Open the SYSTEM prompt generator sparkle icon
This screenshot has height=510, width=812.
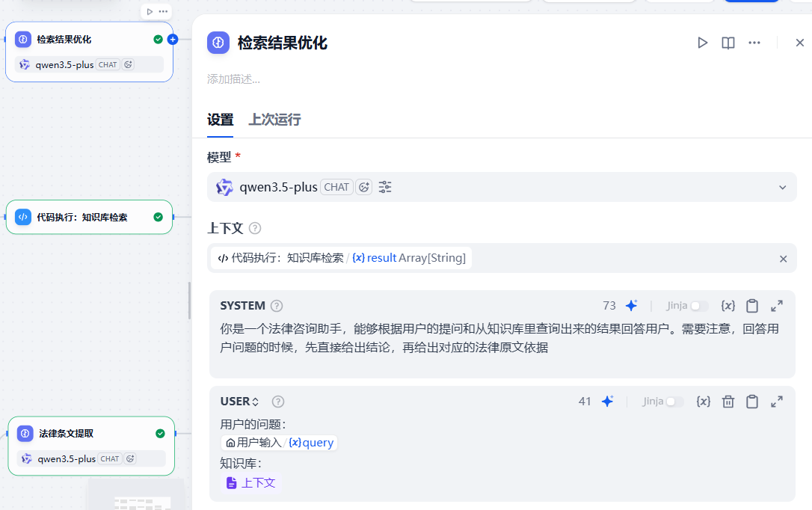coord(631,306)
